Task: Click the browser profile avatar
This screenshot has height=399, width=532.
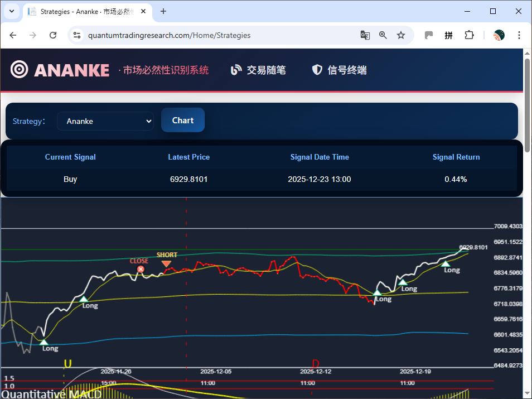Action: 498,35
